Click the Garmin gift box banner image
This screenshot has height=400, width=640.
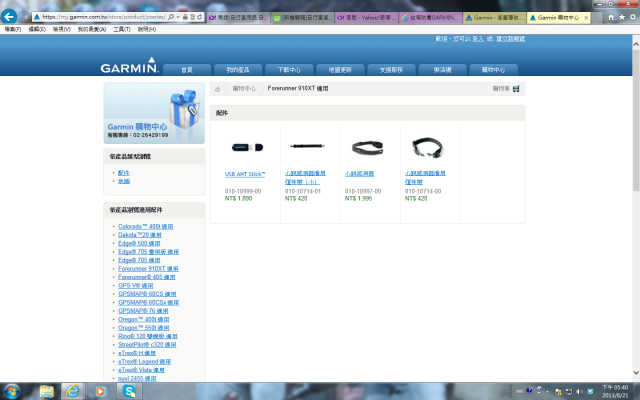tap(154, 113)
